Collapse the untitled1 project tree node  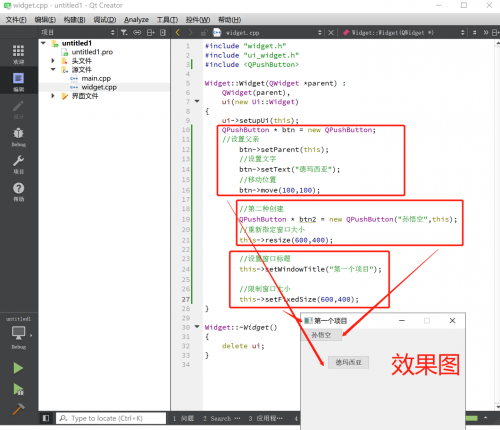point(43,43)
